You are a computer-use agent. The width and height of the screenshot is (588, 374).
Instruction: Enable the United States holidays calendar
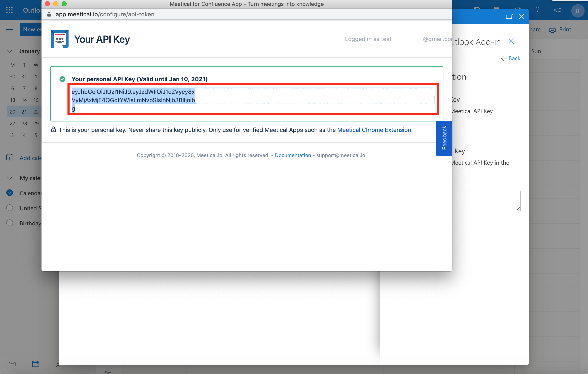(9, 208)
